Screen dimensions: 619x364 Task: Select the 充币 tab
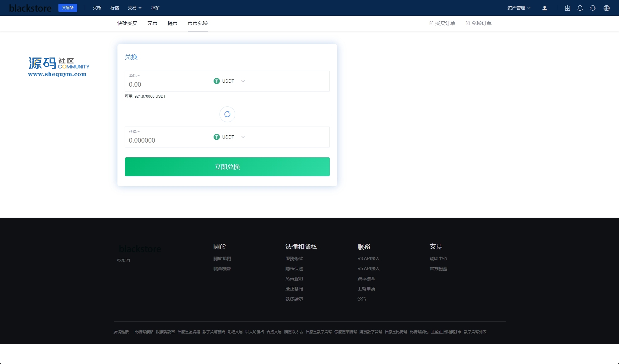(x=152, y=23)
